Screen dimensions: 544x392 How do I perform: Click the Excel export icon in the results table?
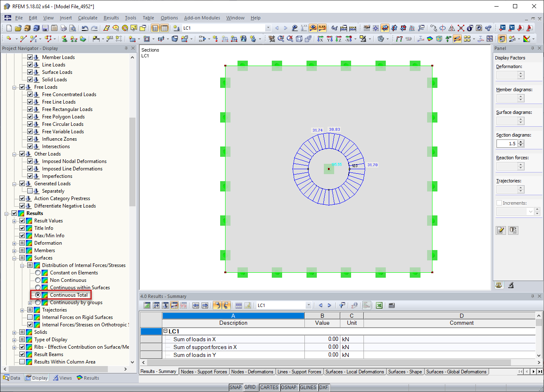(x=379, y=305)
